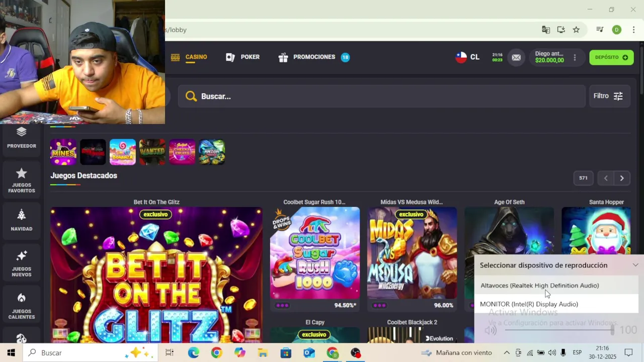Mute the volume via speaker icon in flyout

(x=490, y=330)
